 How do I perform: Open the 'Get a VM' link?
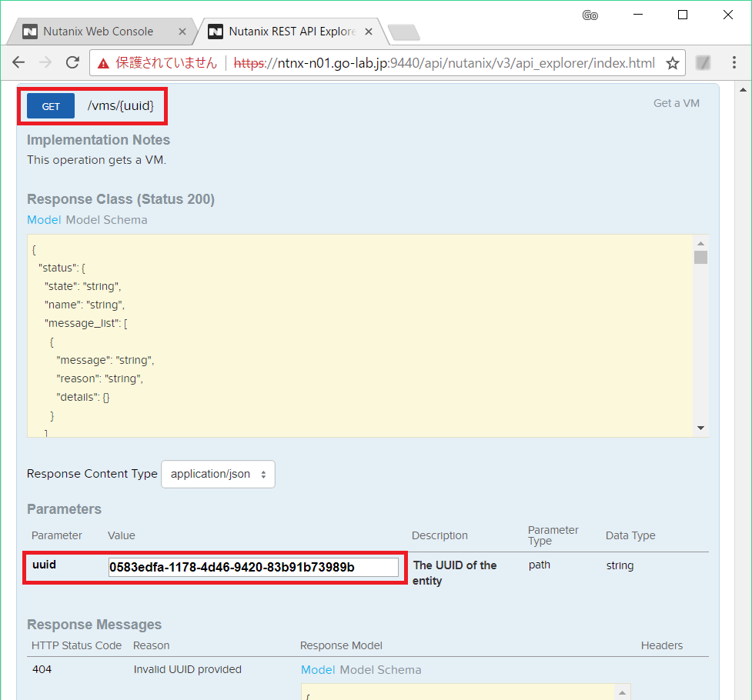676,102
